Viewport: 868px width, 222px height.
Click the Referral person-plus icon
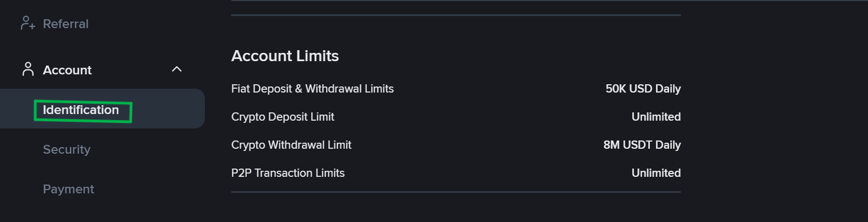pos(28,24)
